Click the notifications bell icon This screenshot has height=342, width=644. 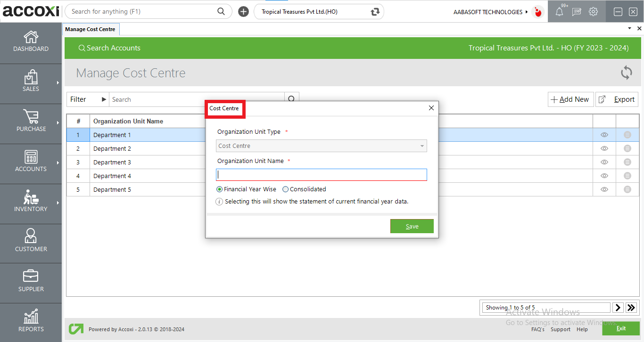click(x=559, y=11)
